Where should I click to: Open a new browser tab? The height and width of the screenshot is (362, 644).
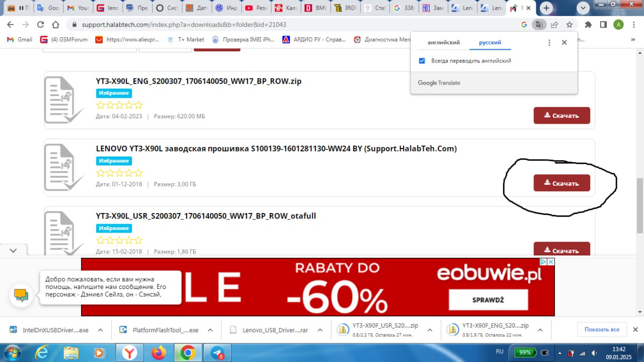click(x=546, y=8)
